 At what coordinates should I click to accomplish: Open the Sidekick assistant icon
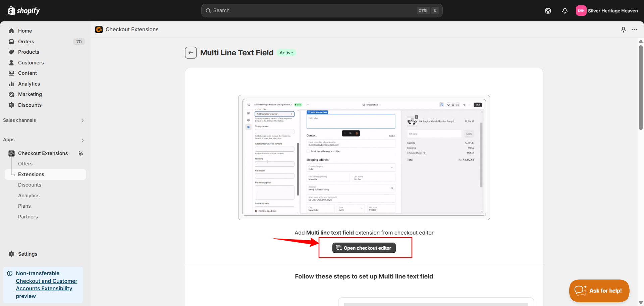tap(548, 11)
